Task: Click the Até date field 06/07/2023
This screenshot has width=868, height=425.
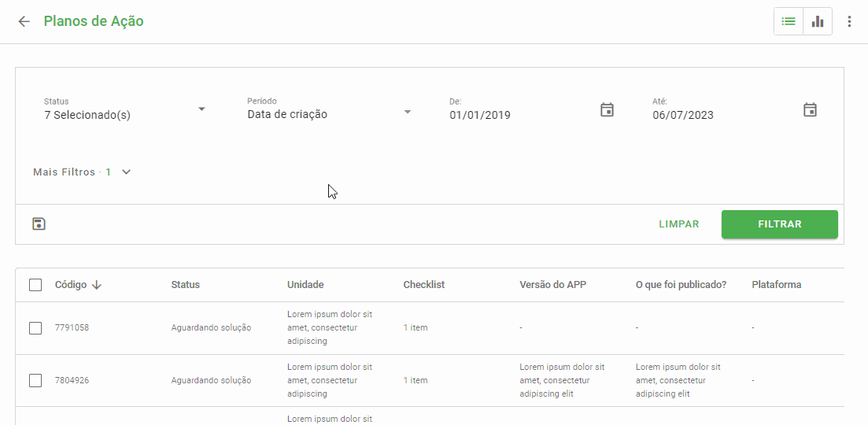Action: 683,116
